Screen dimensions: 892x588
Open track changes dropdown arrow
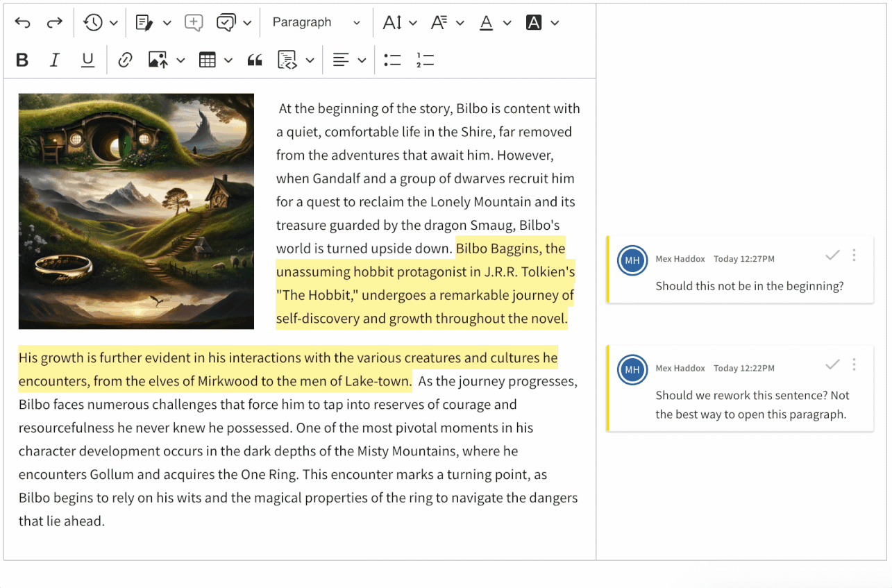tap(167, 23)
